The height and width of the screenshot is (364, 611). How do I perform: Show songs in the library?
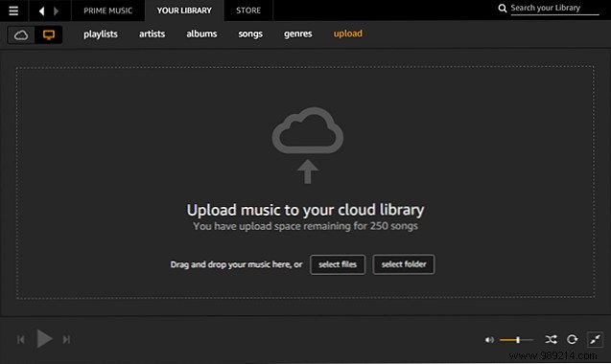(250, 34)
